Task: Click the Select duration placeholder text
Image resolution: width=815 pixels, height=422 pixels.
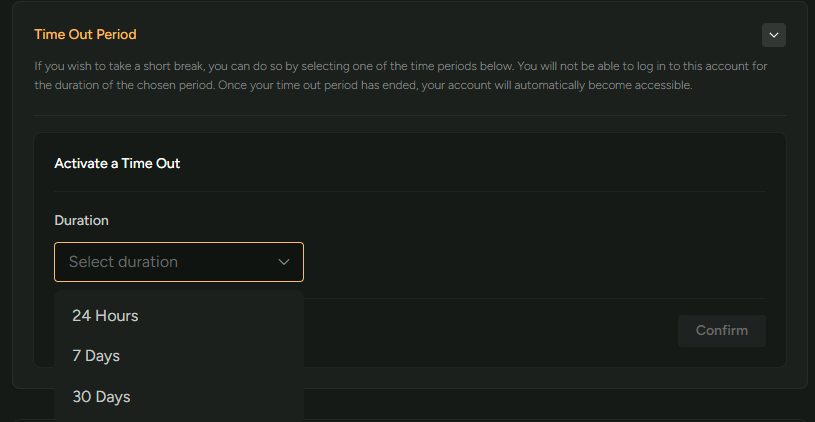Action: [123, 262]
